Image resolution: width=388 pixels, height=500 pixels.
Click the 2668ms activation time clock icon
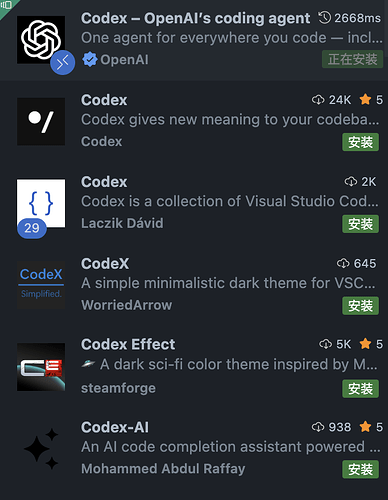click(x=324, y=18)
